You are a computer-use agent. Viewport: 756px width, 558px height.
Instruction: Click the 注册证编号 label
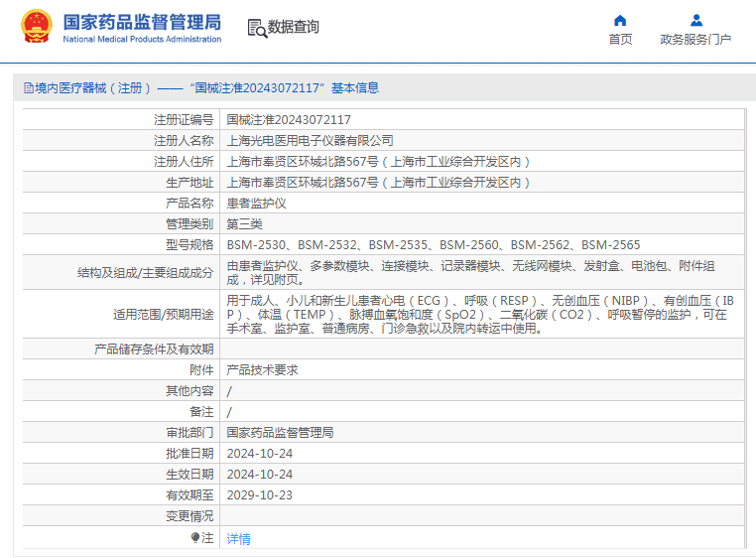pos(184,120)
